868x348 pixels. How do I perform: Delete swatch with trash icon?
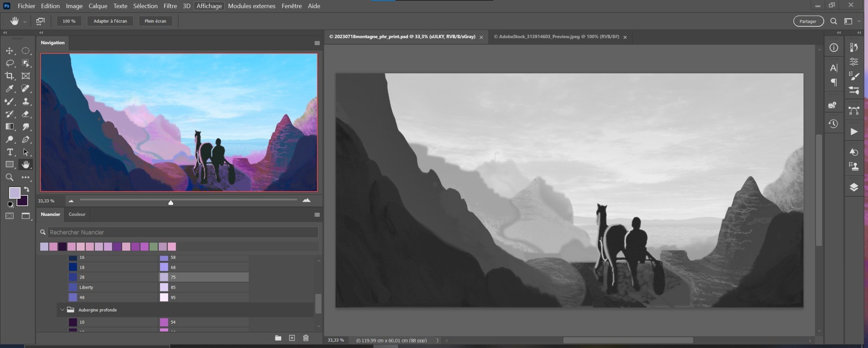click(x=306, y=338)
